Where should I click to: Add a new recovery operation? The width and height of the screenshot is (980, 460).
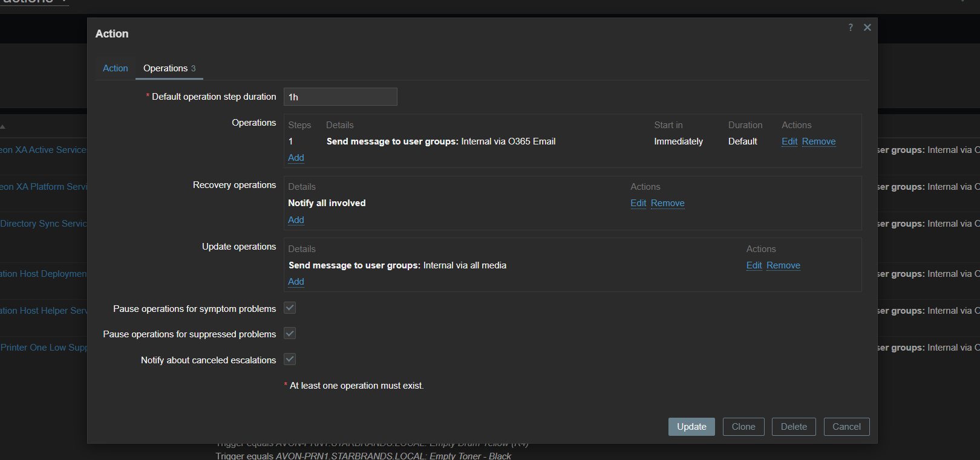point(296,220)
